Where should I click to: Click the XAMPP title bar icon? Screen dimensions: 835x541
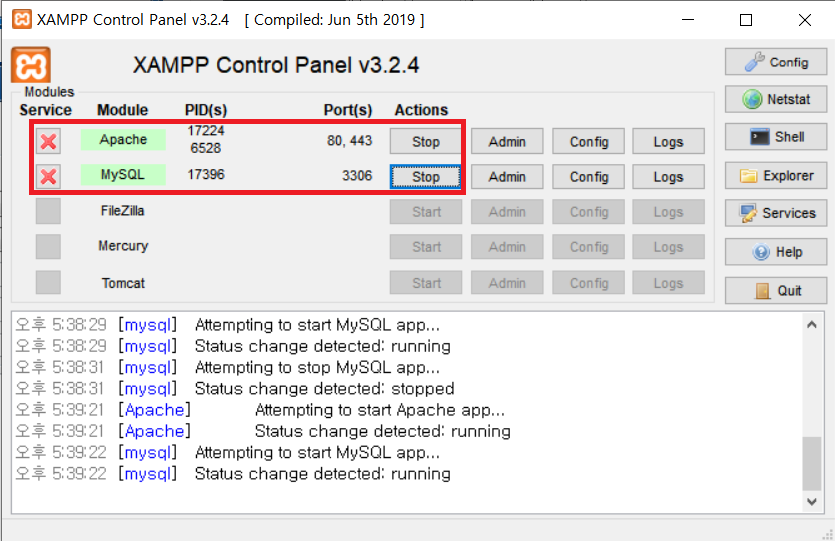tap(22, 20)
